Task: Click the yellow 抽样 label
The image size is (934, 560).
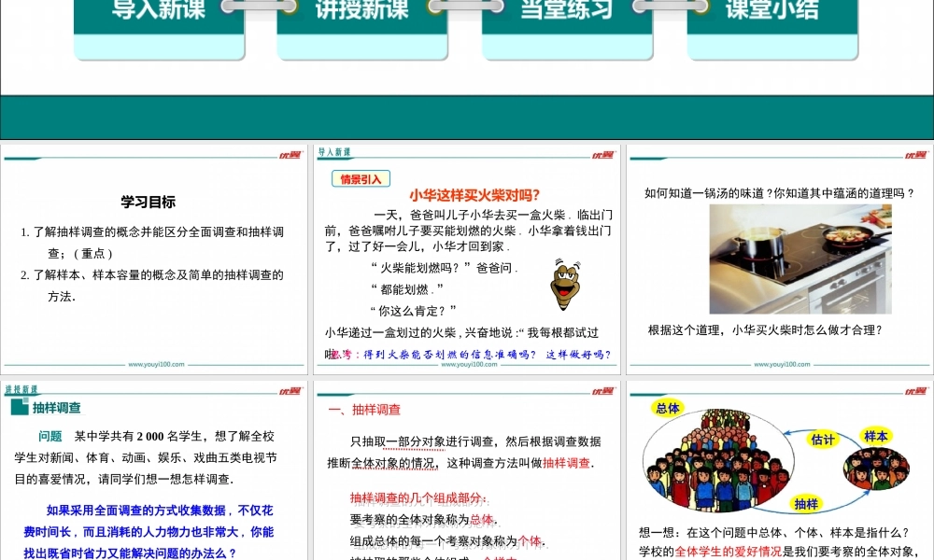Action: (806, 504)
